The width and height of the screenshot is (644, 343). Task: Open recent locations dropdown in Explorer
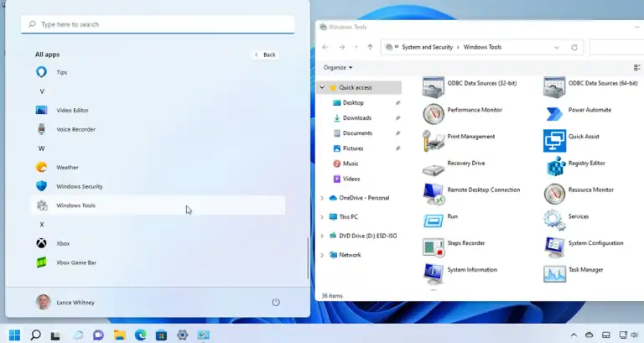tap(356, 47)
